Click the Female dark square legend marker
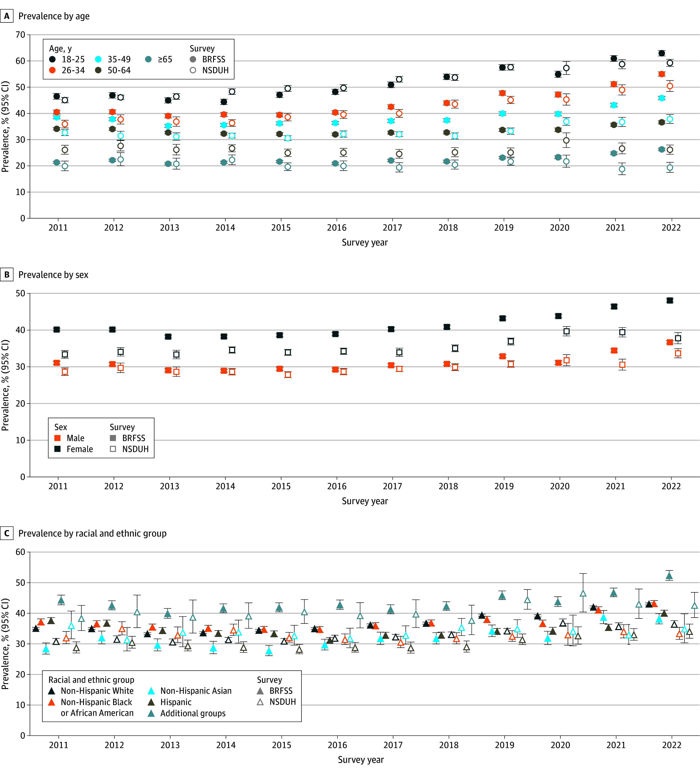 pyautogui.click(x=58, y=449)
